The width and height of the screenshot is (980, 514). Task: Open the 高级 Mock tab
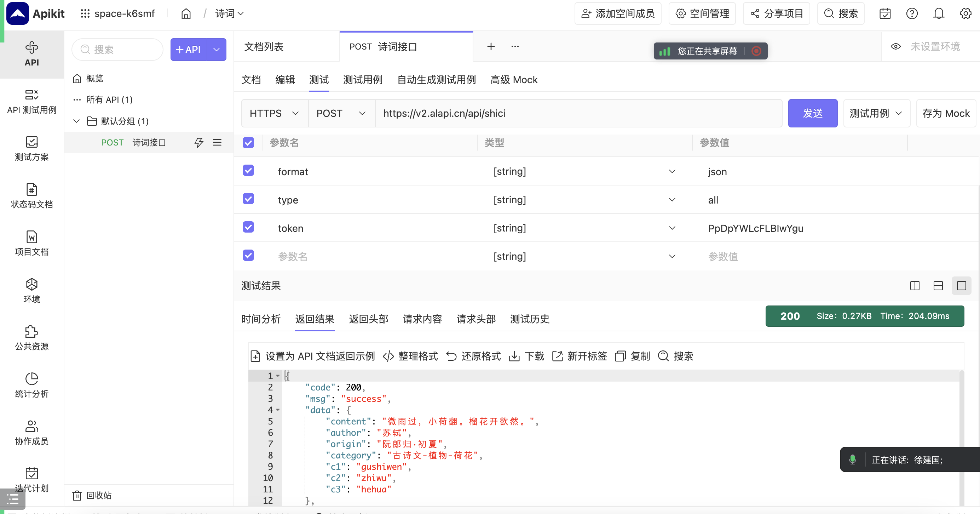(x=514, y=80)
